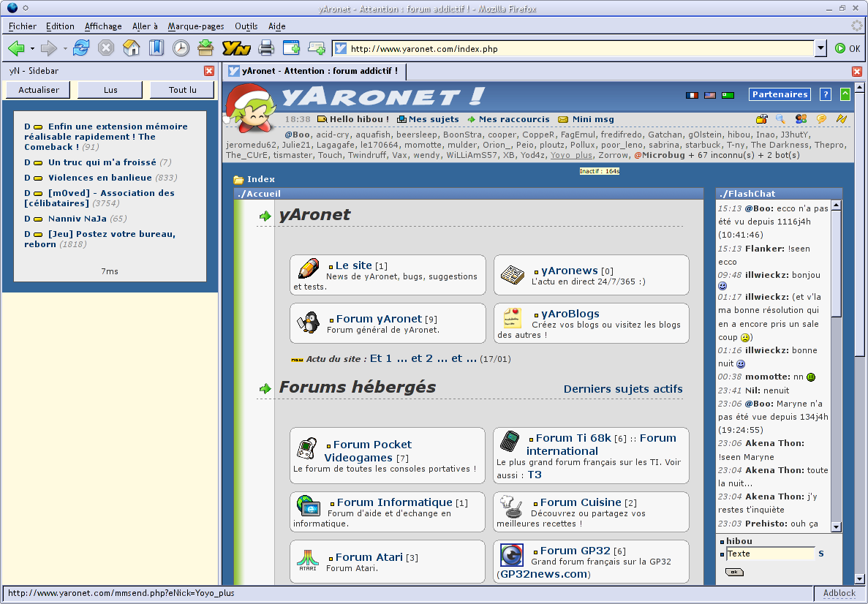Open sidebar topic Nanniv NaJa

click(x=77, y=219)
